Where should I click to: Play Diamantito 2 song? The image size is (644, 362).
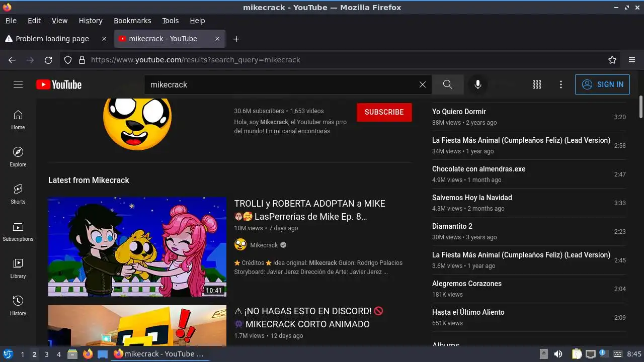[452, 226]
